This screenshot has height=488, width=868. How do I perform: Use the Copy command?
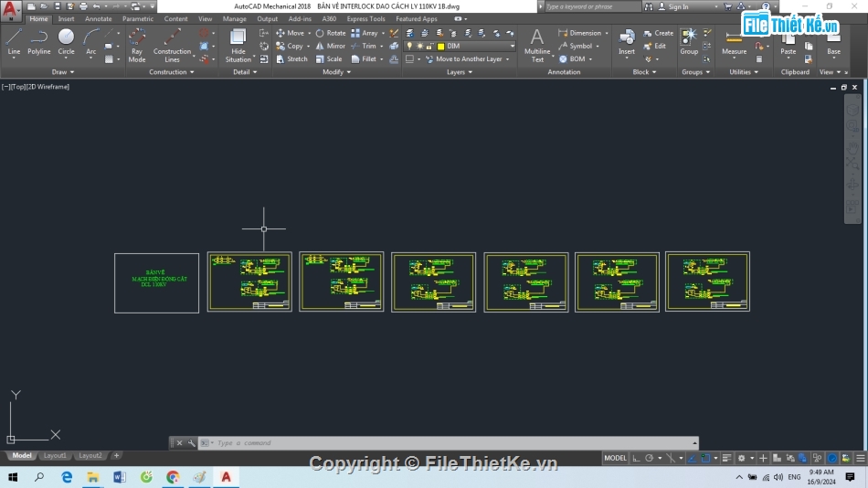click(x=290, y=46)
